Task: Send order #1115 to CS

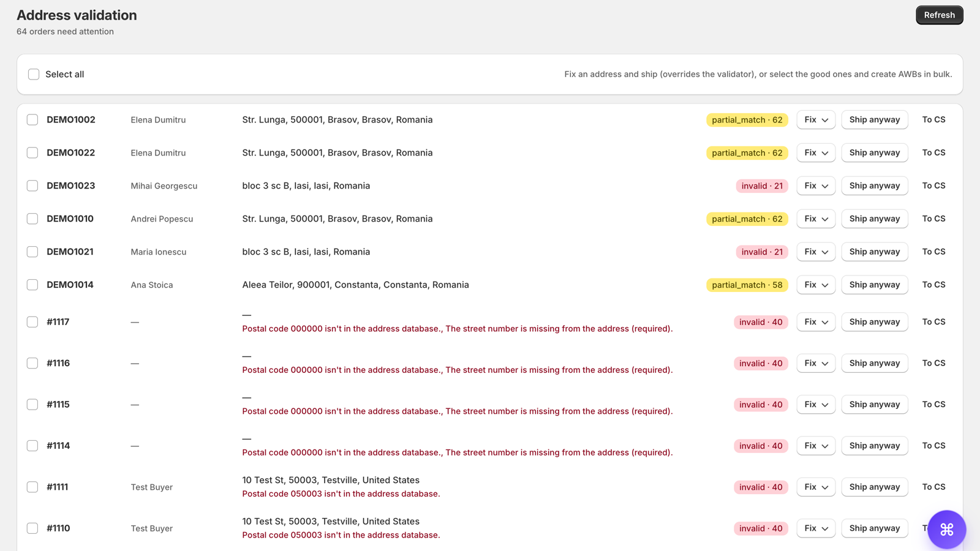Action: [933, 405]
